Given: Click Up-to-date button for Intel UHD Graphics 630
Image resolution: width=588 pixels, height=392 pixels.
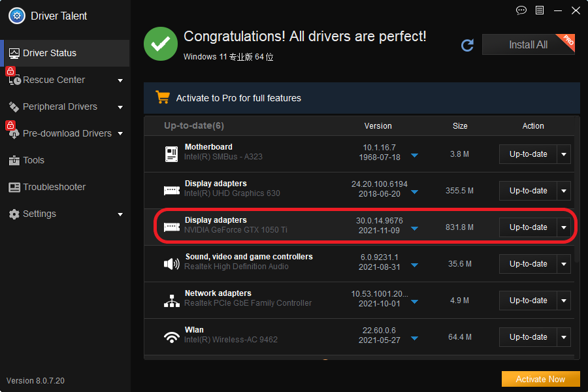Looking at the screenshot, I should coord(528,191).
